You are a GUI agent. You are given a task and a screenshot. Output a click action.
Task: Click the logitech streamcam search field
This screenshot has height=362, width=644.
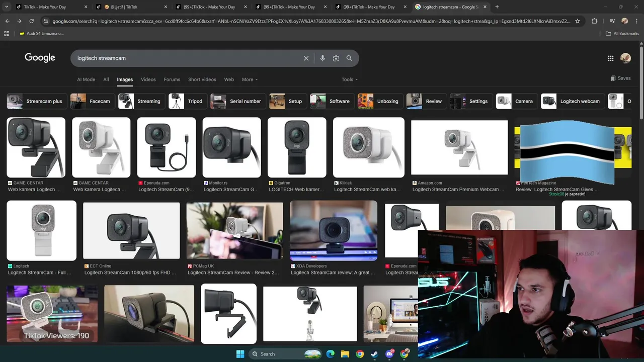point(186,58)
